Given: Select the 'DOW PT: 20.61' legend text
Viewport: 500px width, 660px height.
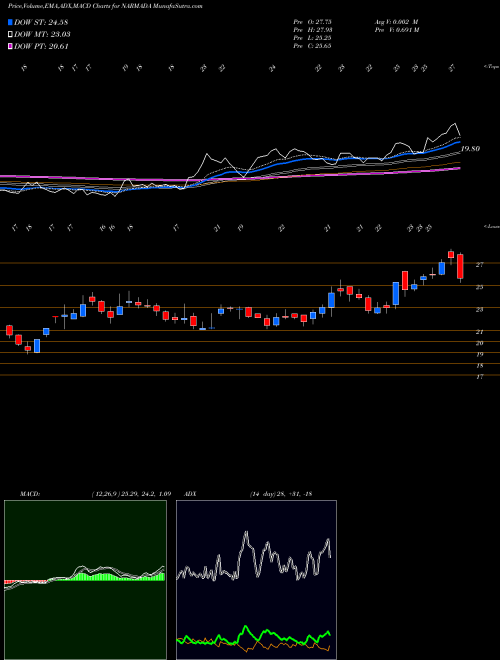Looking at the screenshot, I should tap(41, 47).
